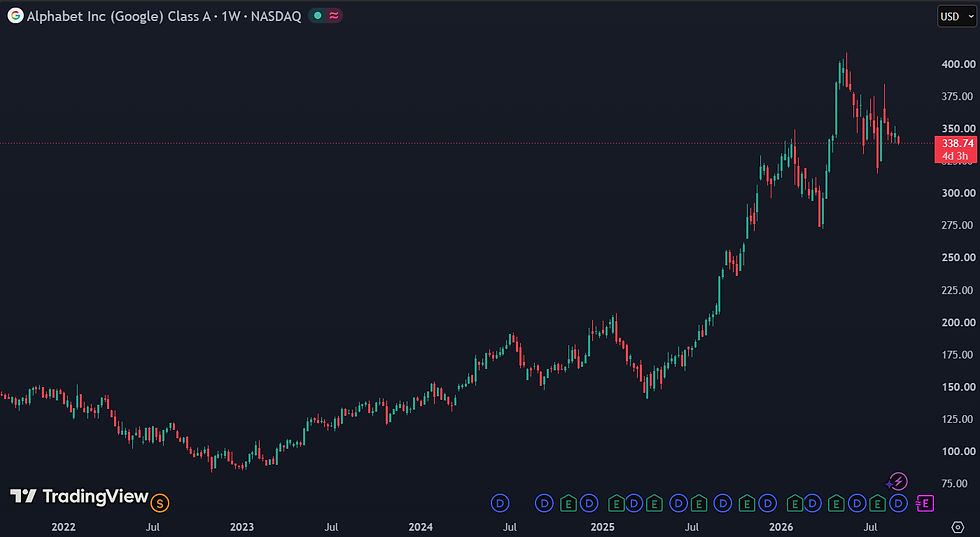Image resolution: width=980 pixels, height=537 pixels.
Task: Click the NASDAQ exchange text in the title
Action: click(276, 16)
